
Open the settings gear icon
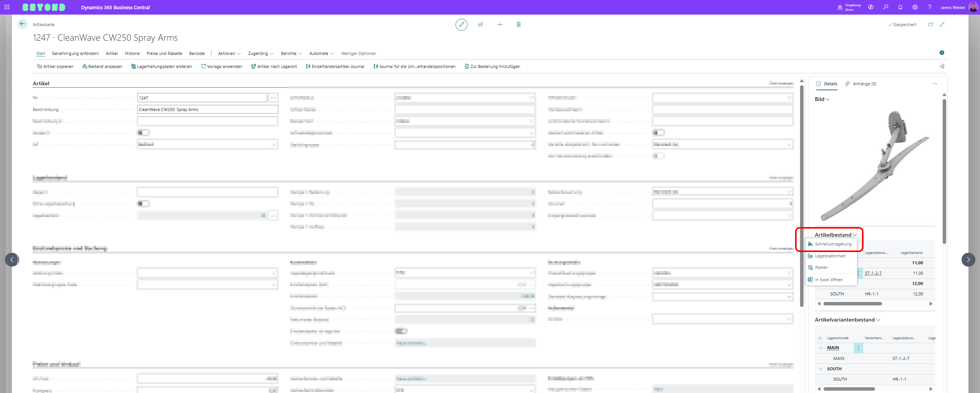(x=915, y=7)
